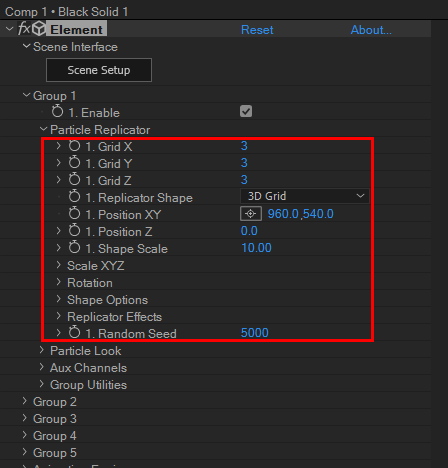The width and height of the screenshot is (448, 468).
Task: Select the Element effect name
Action: pos(76,30)
